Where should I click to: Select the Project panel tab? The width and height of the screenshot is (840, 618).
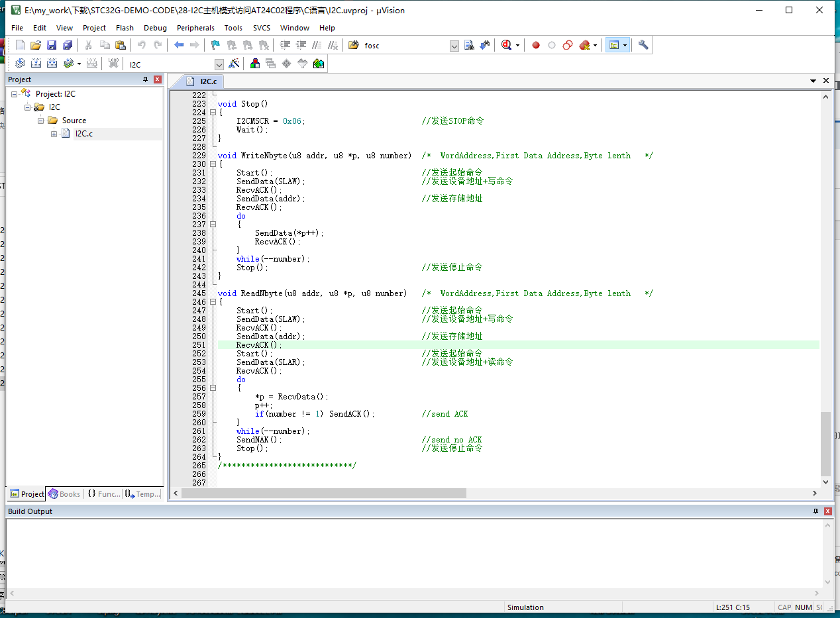27,494
